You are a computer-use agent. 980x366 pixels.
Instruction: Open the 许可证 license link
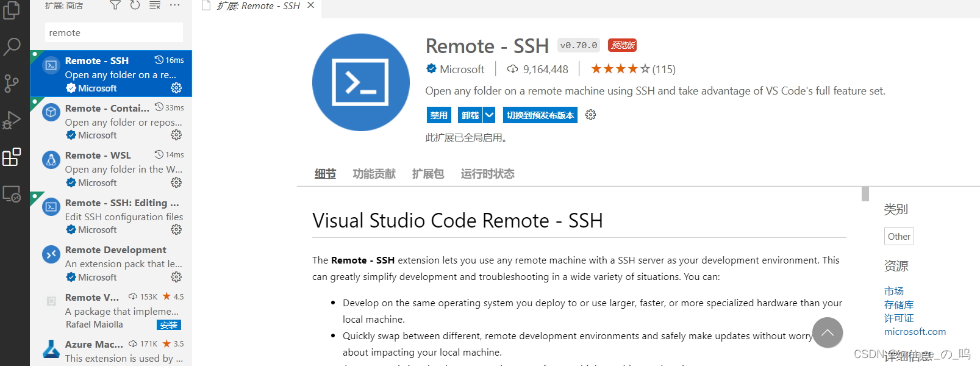coord(899,318)
